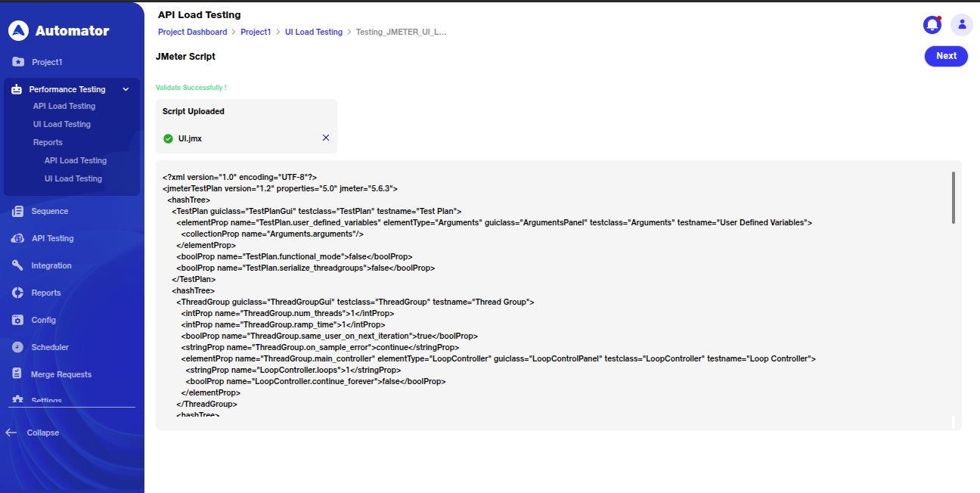Image resolution: width=980 pixels, height=493 pixels.
Task: Click the TestPlan.serialize_threadgroups line
Action: (305, 268)
